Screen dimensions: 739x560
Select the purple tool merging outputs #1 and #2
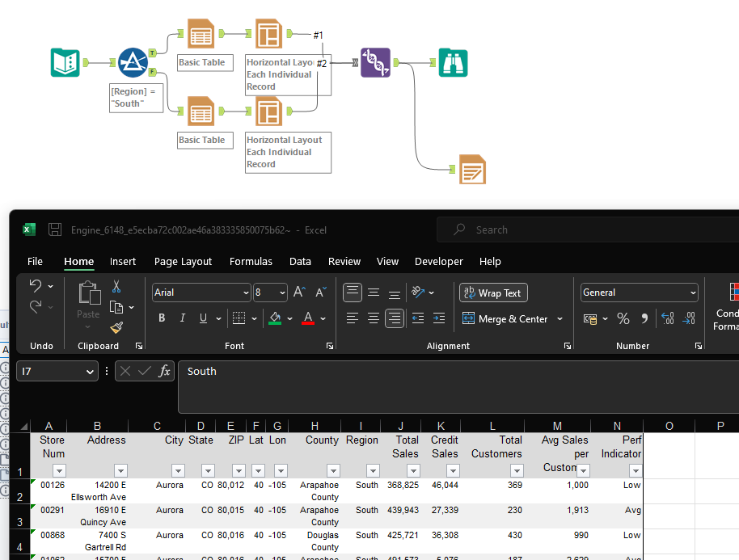click(375, 62)
